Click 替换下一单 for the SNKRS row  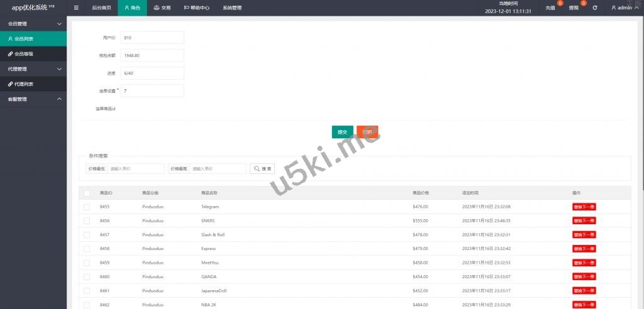tap(584, 220)
